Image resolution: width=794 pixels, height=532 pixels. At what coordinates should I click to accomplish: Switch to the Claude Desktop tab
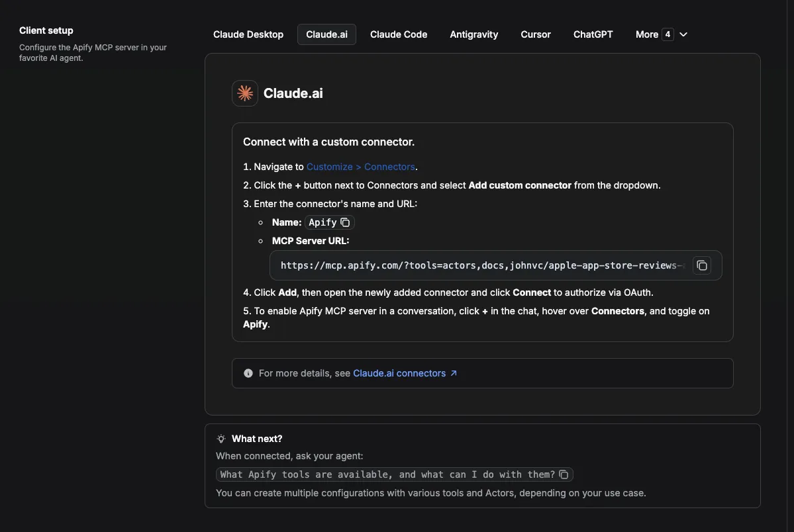[248, 34]
